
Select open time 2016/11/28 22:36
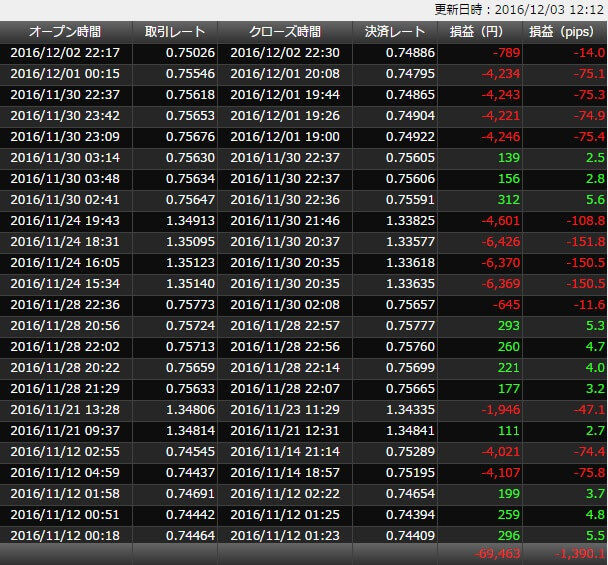tap(65, 304)
